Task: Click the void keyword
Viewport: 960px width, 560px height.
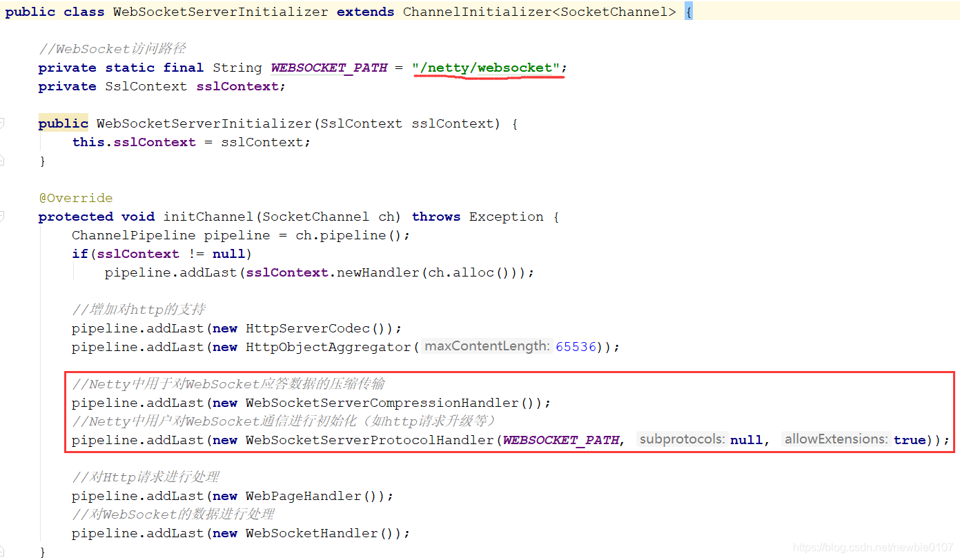Action: [x=138, y=217]
